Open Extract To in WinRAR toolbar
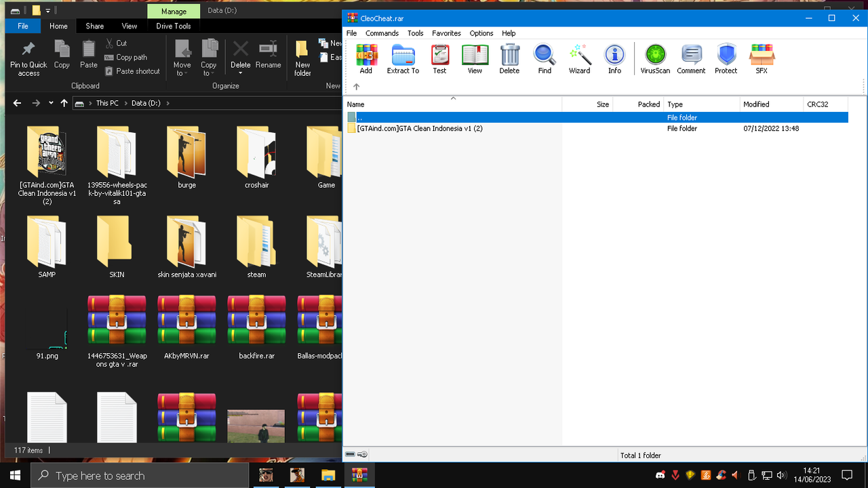The width and height of the screenshot is (868, 488). 403,59
